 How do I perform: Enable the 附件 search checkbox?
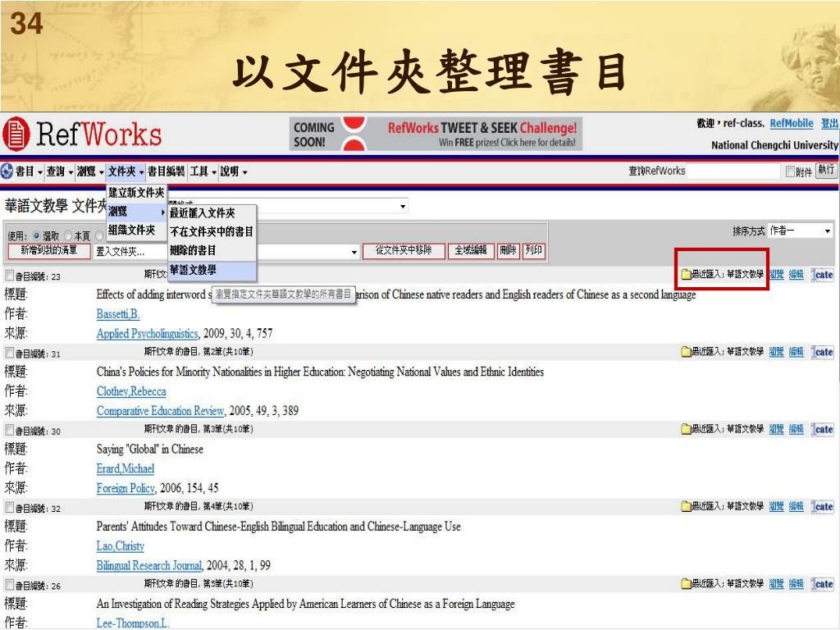point(790,171)
